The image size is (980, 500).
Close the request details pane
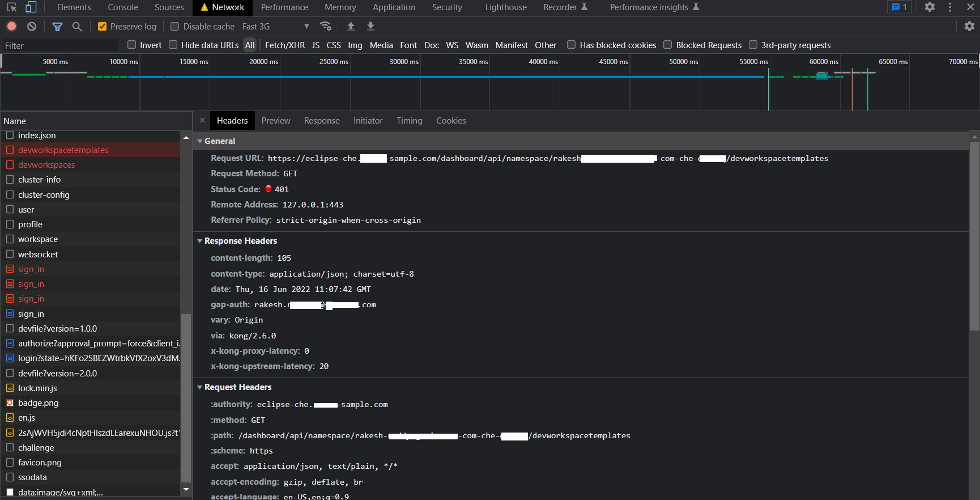click(x=202, y=120)
